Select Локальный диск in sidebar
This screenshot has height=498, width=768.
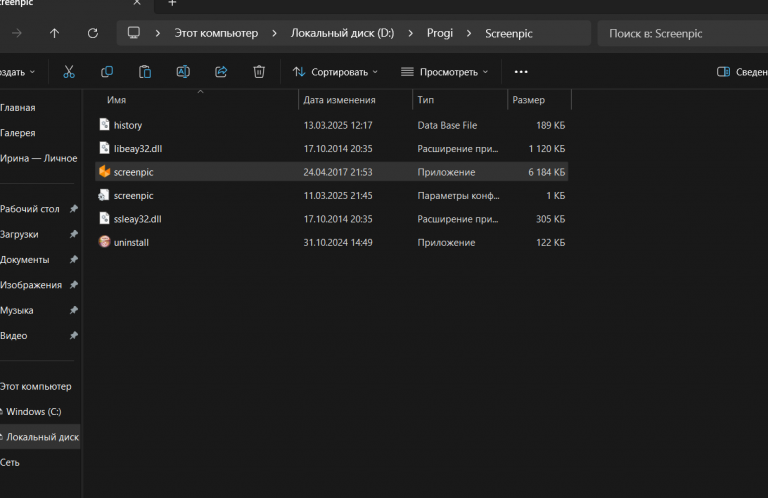click(x=40, y=437)
